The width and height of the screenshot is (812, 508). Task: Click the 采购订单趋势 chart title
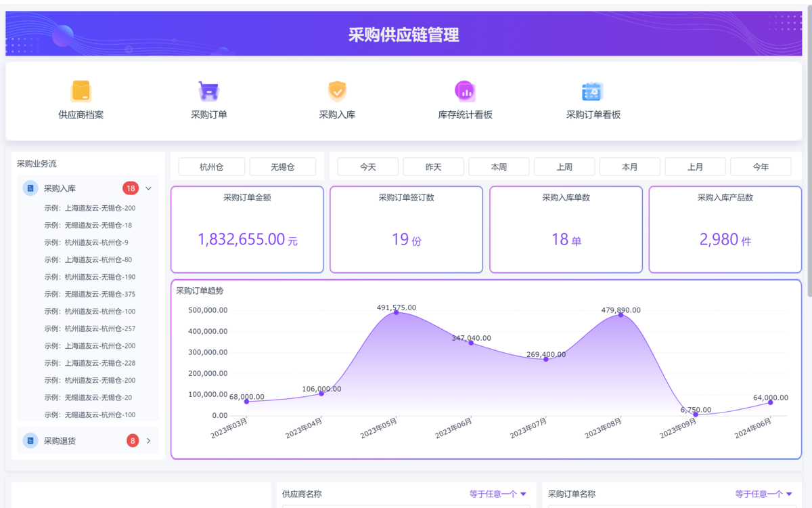tap(200, 291)
